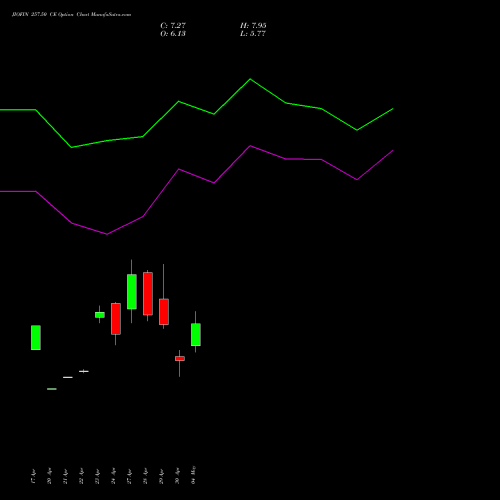Select the '20 Apr' date label

(x=49, y=476)
